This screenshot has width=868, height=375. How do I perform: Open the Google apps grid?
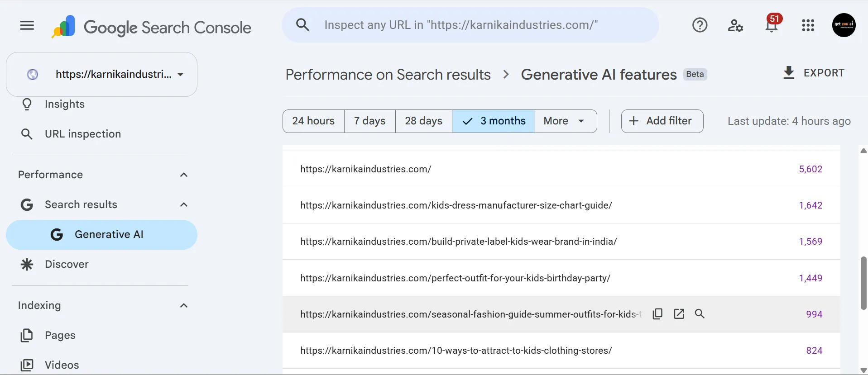[x=808, y=25]
